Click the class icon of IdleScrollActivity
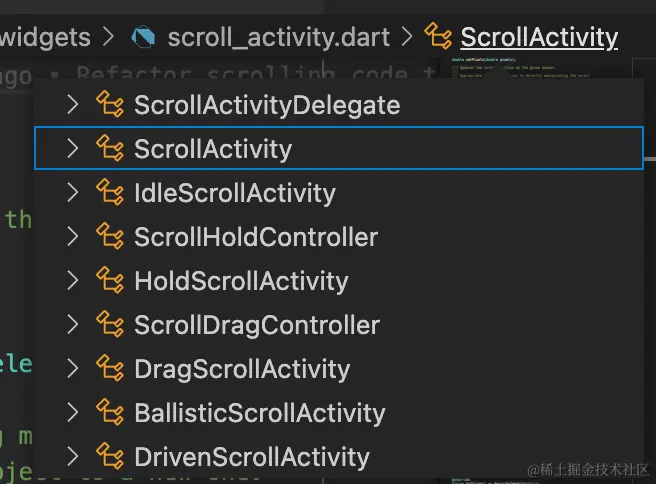Image resolution: width=656 pixels, height=484 pixels. point(110,192)
